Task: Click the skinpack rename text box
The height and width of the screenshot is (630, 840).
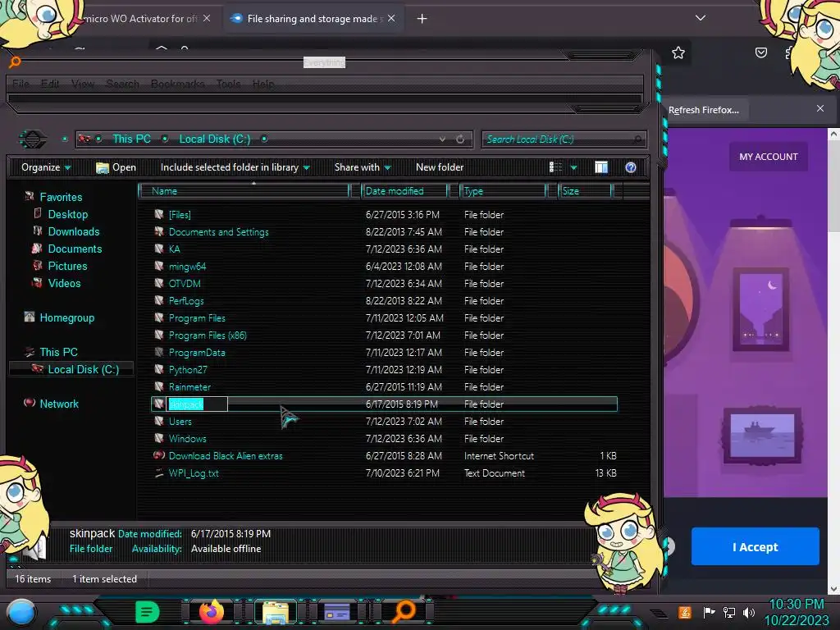Action: pyautogui.click(x=198, y=404)
